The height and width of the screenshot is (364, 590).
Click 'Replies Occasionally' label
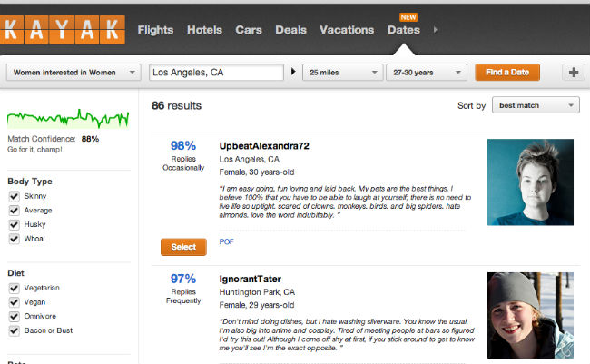click(x=183, y=163)
